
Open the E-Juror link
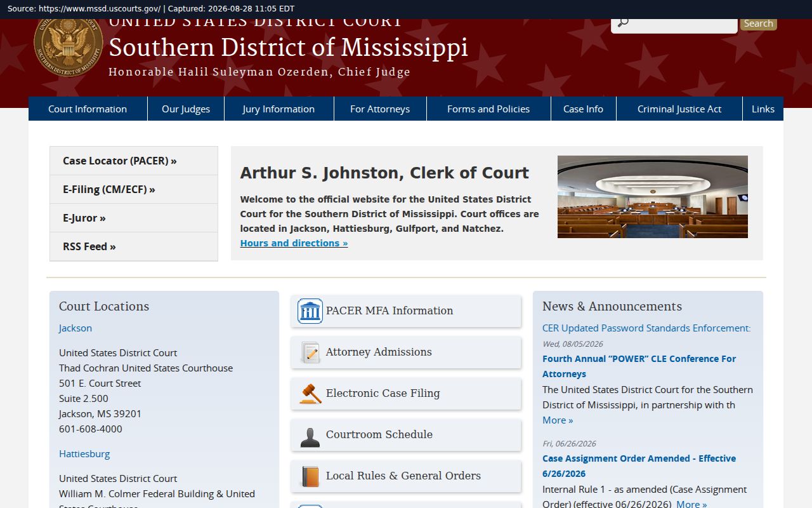tap(134, 218)
